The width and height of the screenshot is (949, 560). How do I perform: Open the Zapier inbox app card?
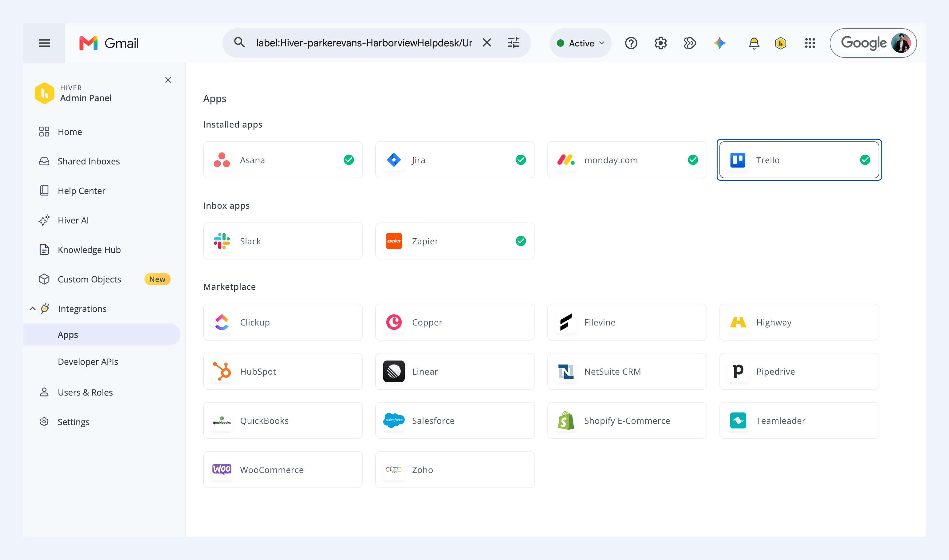(455, 241)
